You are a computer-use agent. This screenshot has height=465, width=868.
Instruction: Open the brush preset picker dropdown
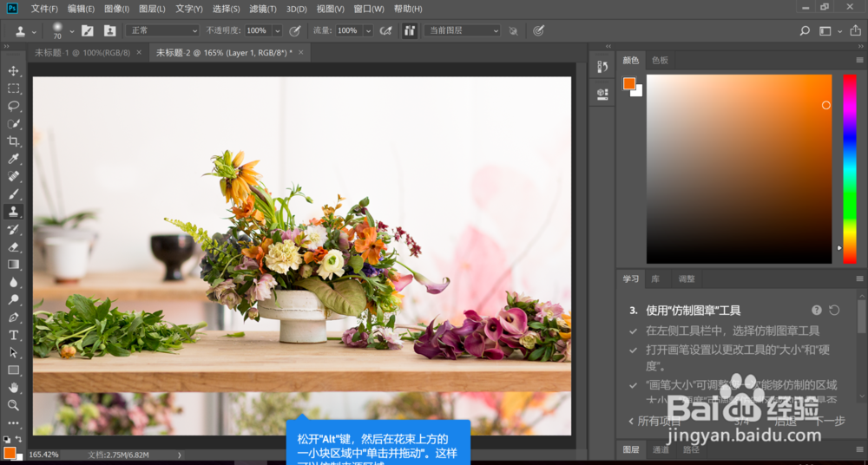[72, 31]
